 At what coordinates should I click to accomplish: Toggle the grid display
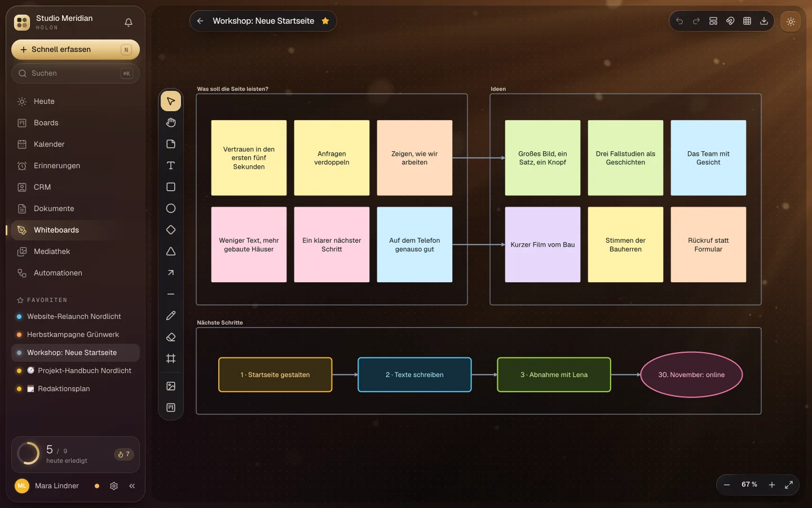click(747, 21)
